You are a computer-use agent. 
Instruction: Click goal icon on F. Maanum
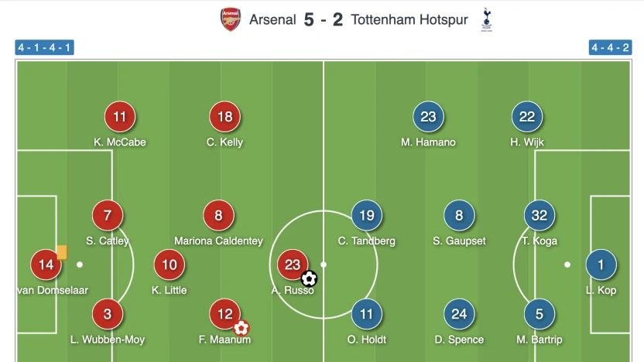pos(241,328)
